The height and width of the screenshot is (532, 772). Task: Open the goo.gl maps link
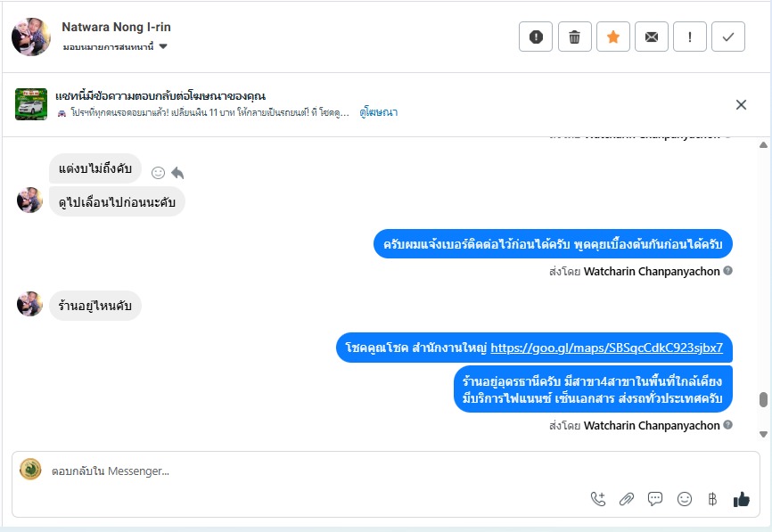(606, 348)
